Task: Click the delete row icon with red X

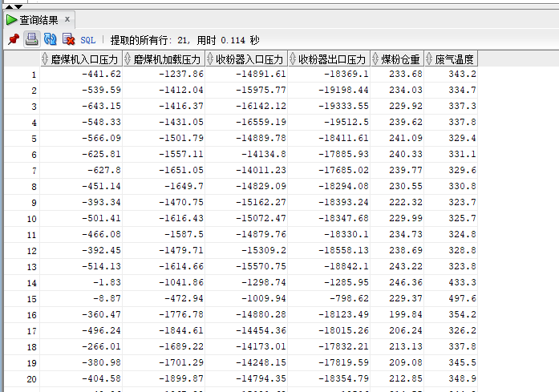Action: (x=68, y=39)
